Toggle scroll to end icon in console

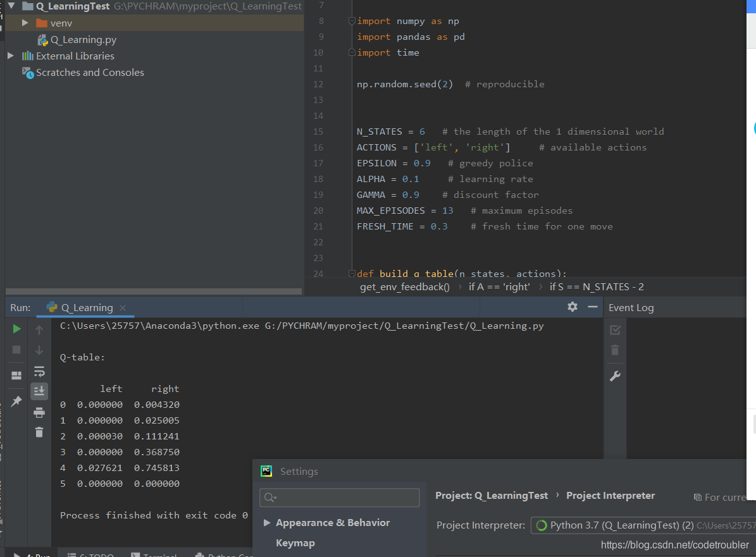coord(39,391)
